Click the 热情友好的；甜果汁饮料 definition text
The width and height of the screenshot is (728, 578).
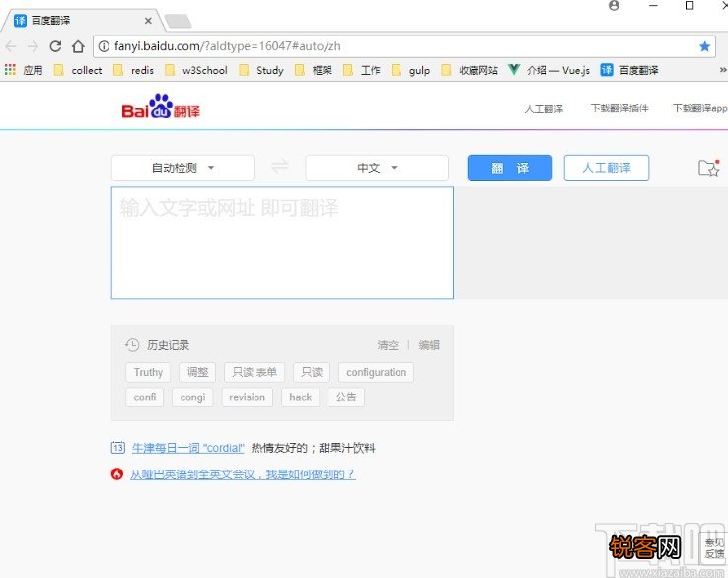[314, 448]
